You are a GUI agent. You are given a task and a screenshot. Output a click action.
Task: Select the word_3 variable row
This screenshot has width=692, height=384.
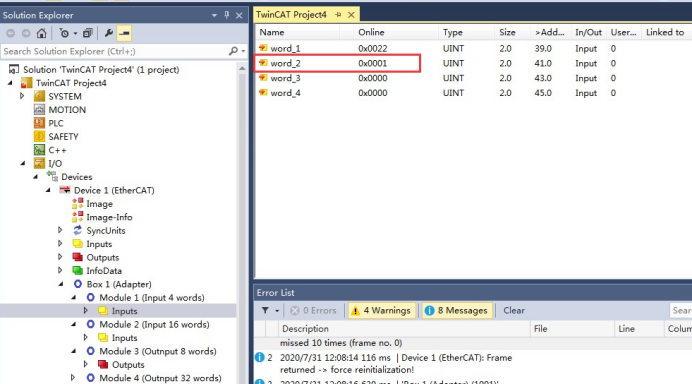[x=472, y=78]
